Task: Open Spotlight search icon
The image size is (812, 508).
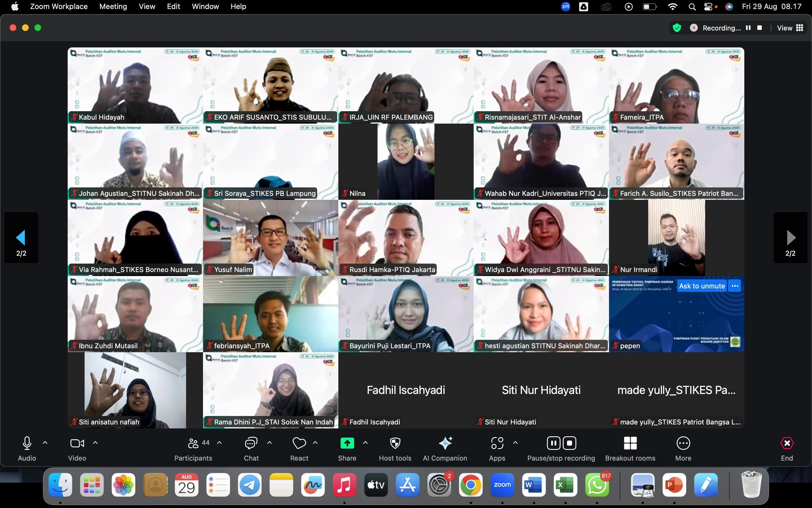Action: [x=692, y=6]
